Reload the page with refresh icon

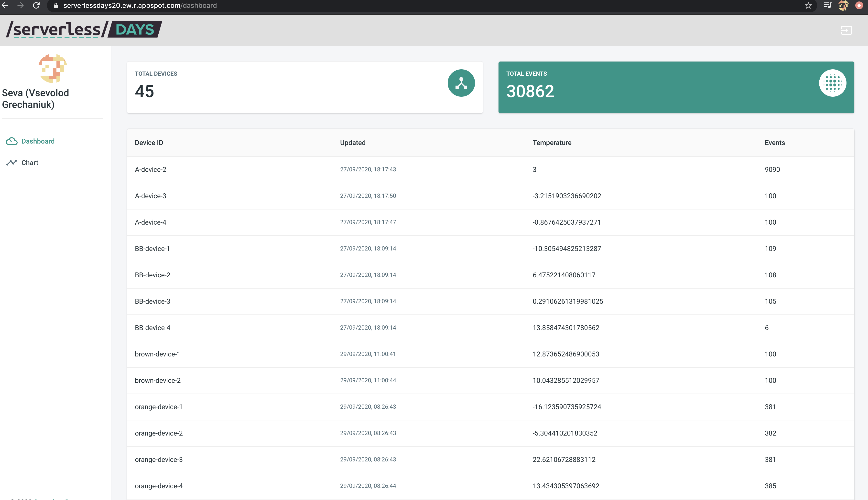[36, 6]
